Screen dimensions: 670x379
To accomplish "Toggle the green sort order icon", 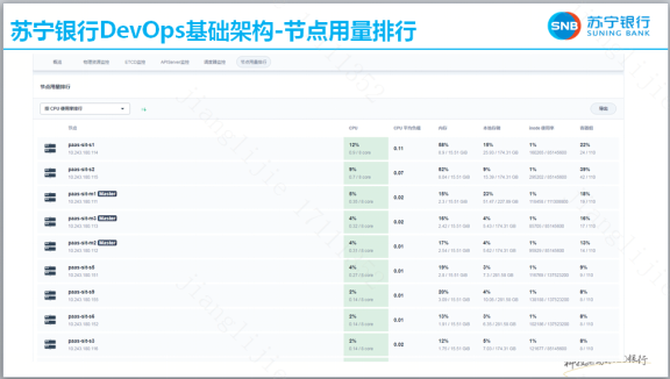I will point(144,109).
